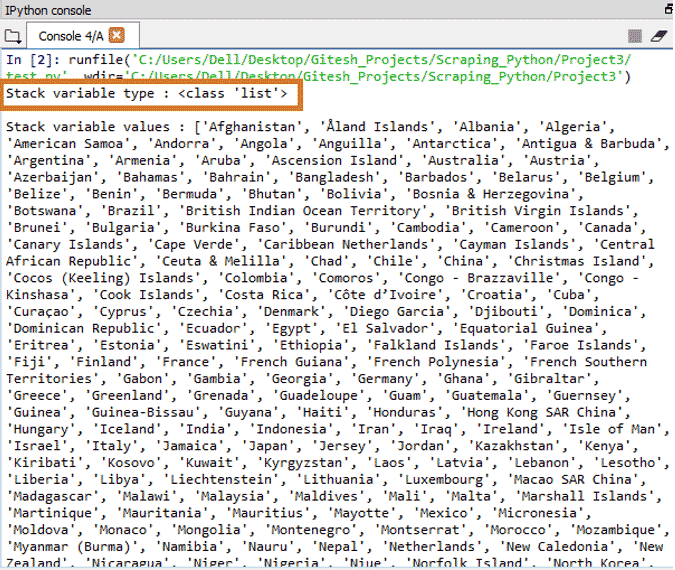Click 'Luxembourg' in the output

point(444,480)
